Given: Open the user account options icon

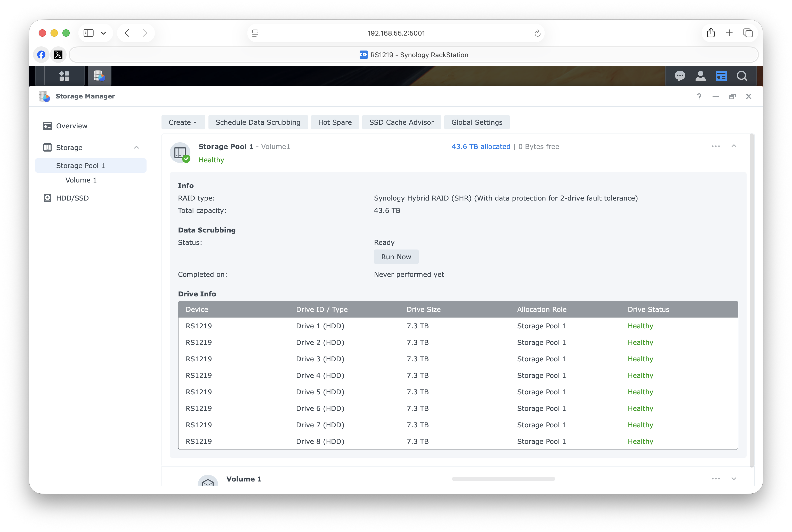Looking at the screenshot, I should (x=700, y=76).
